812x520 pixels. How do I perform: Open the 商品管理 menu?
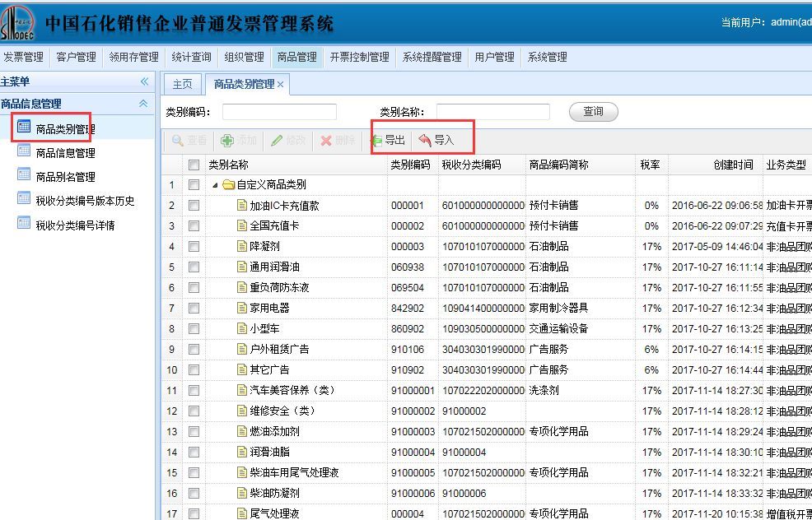296,57
